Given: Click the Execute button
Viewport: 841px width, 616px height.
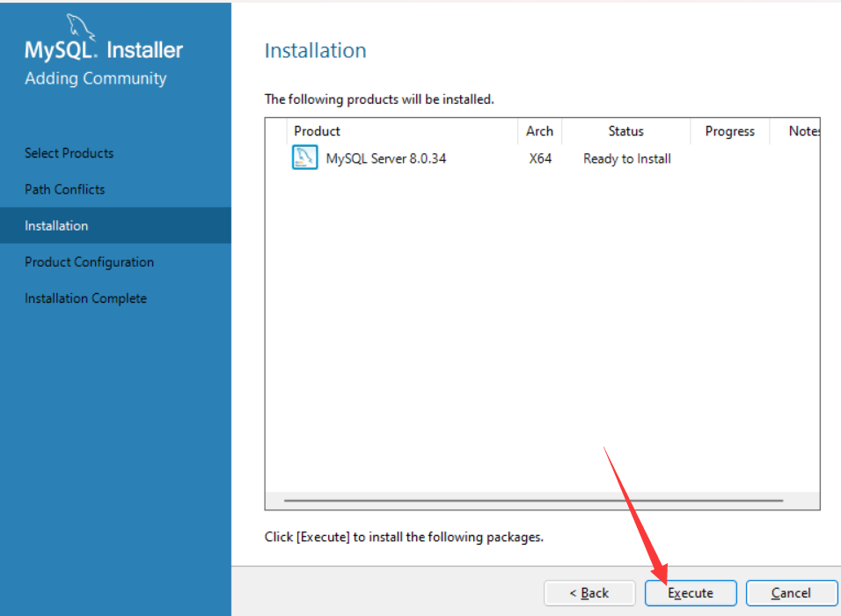Looking at the screenshot, I should point(691,593).
